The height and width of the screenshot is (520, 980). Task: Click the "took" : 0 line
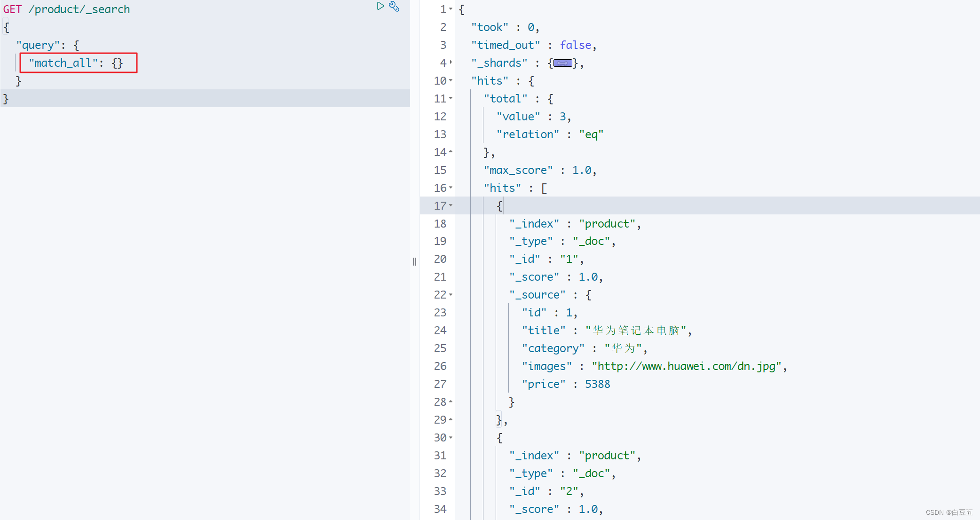tap(505, 27)
